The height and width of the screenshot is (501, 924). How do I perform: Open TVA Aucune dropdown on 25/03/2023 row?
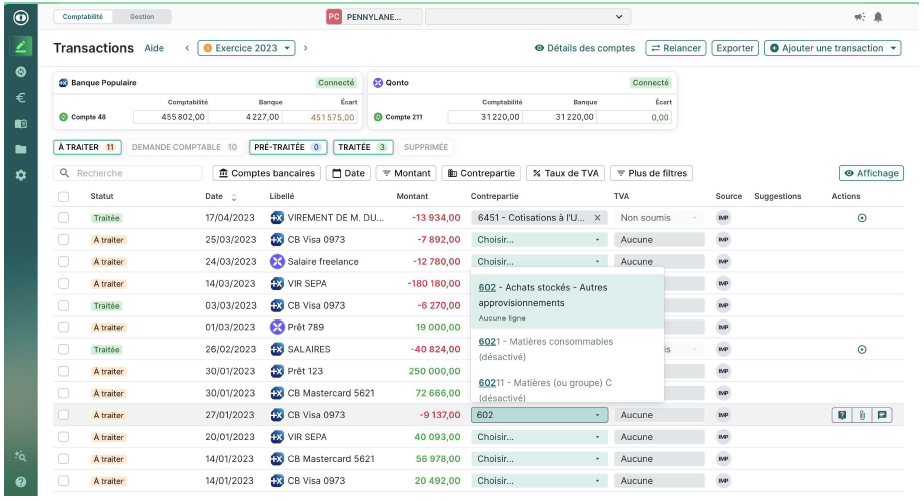(x=659, y=240)
